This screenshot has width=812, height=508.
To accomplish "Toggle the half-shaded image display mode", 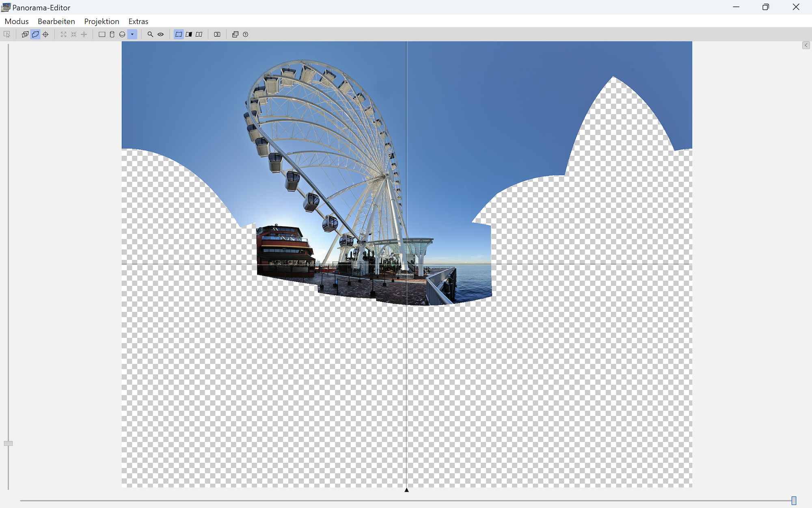I will tap(189, 35).
